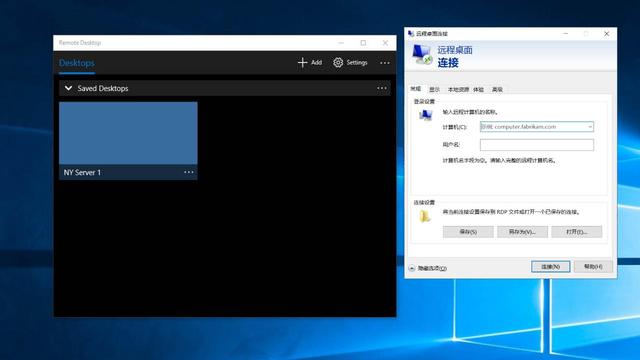Collapse the Saved Desktops group chevron
Image resolution: width=640 pixels, height=360 pixels.
[68, 88]
